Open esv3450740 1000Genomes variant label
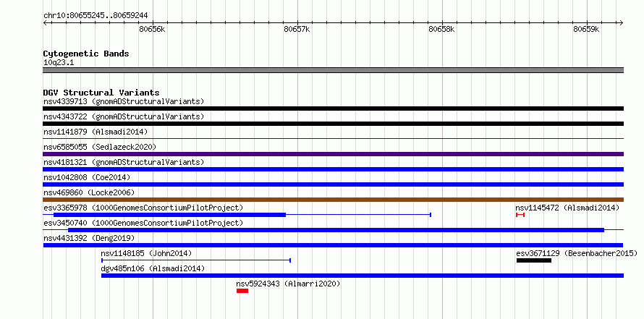Viewport: 644px width, 319px height. pyautogui.click(x=143, y=223)
